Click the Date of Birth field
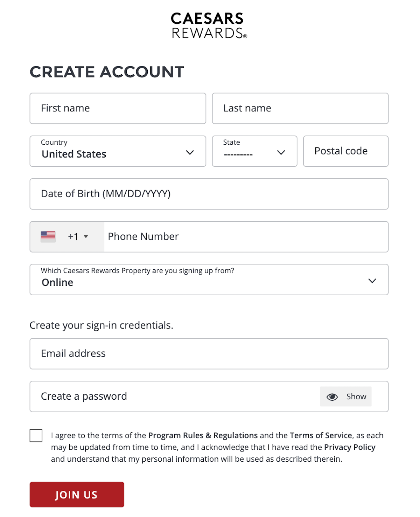 [209, 194]
